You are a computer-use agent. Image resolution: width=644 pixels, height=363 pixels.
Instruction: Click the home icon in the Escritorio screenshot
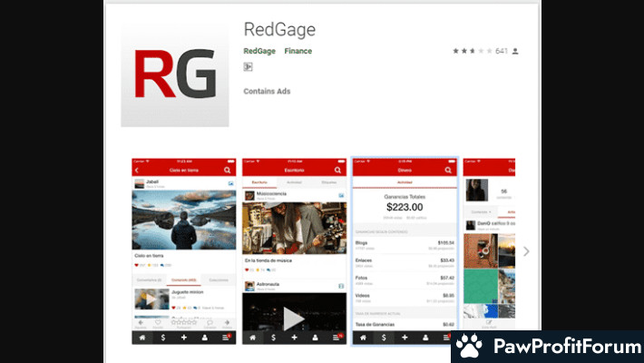(x=252, y=338)
